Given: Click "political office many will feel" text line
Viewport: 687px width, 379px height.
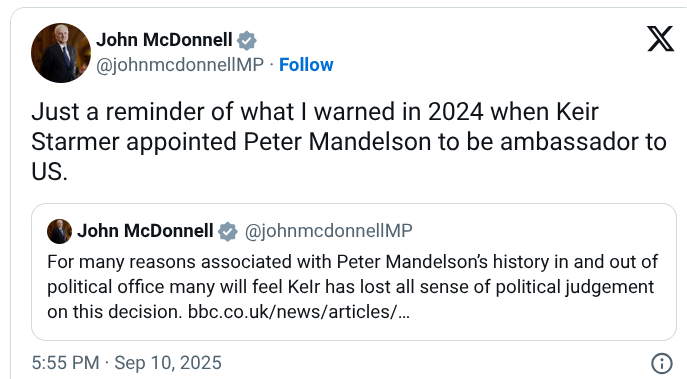Looking at the screenshot, I should 165,287.
